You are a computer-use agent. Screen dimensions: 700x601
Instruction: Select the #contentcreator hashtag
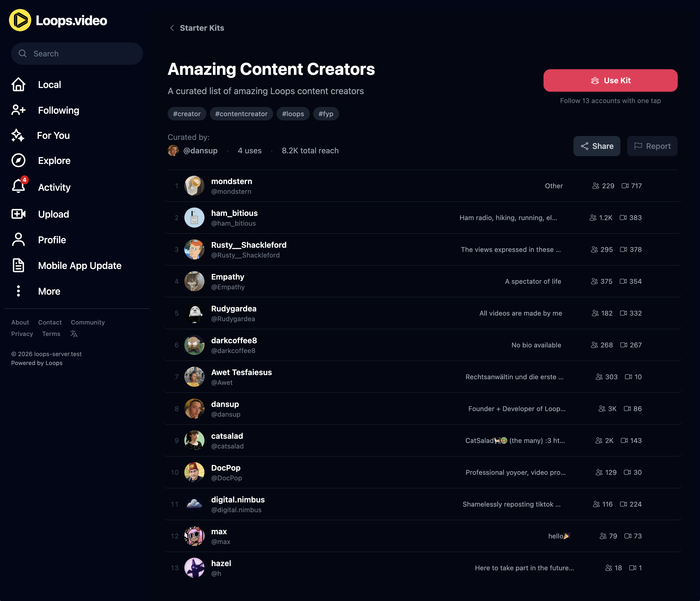pos(241,114)
